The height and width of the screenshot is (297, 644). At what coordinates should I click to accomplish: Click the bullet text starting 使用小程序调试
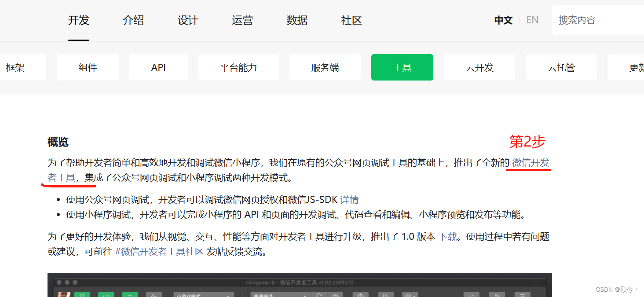point(296,215)
